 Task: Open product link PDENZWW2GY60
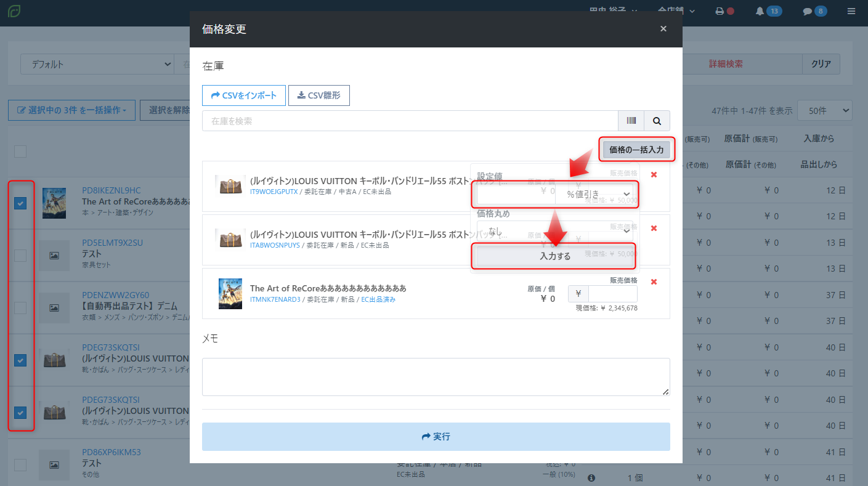(115, 295)
